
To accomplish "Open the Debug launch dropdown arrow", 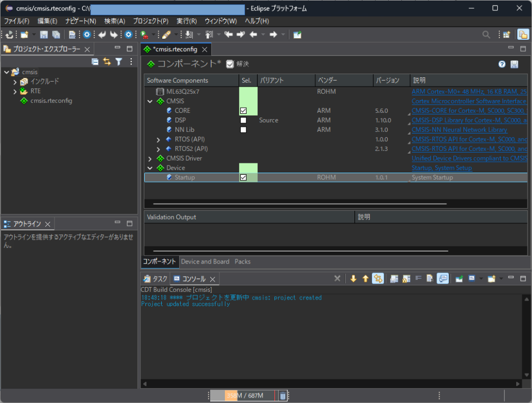I will pos(154,35).
